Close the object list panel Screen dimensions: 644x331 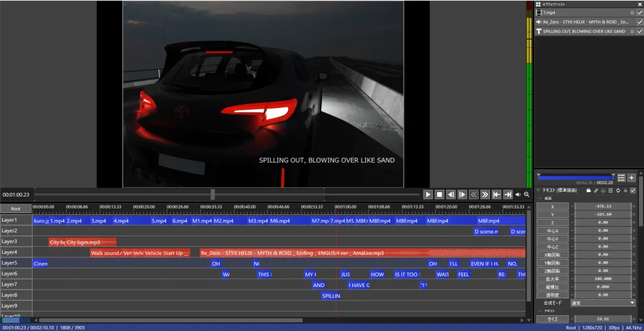click(x=640, y=4)
